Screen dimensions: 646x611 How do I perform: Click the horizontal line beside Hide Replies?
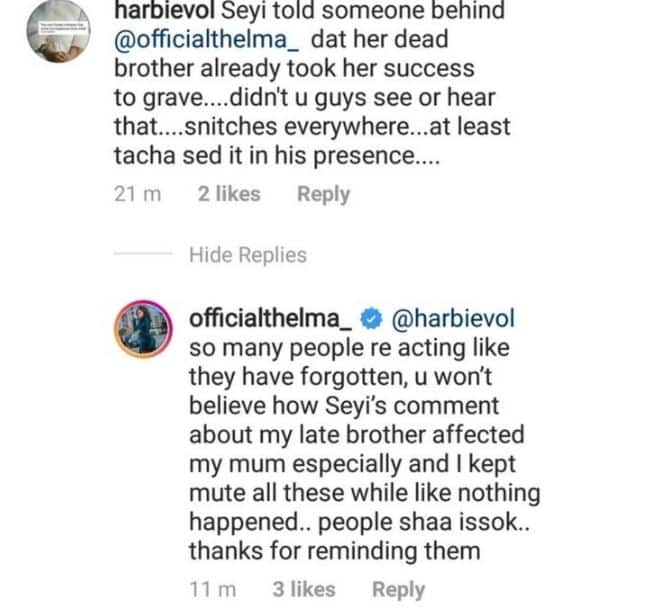coord(143,255)
